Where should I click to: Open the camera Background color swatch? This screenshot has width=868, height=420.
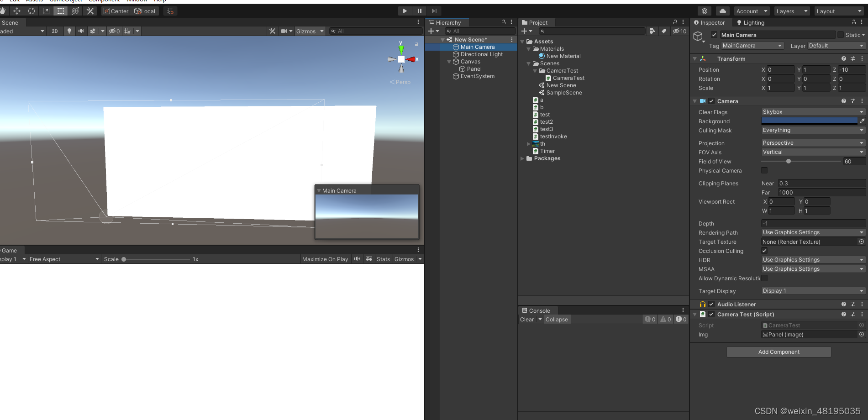809,121
